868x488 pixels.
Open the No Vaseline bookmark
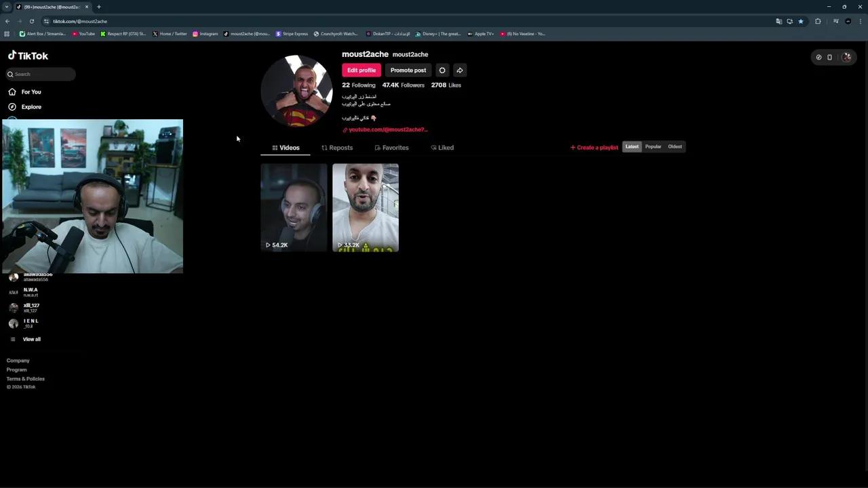[x=522, y=34]
